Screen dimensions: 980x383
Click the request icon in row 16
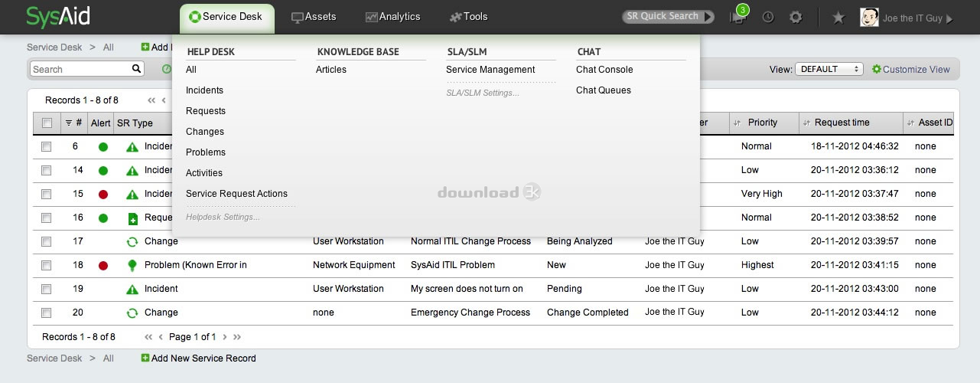[x=132, y=218]
